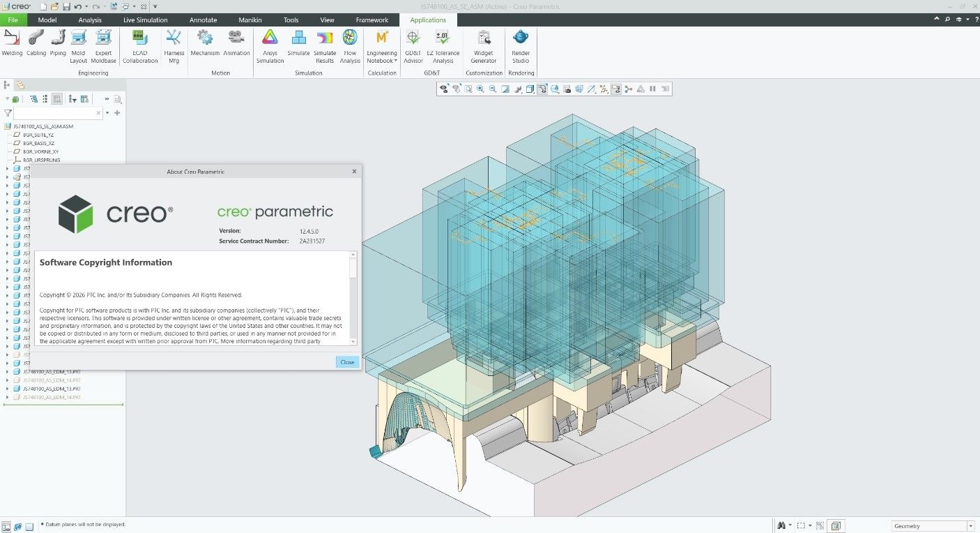Undo the last action from quick access toolbar
Viewport: 980px width, 533px height.
click(x=78, y=6)
